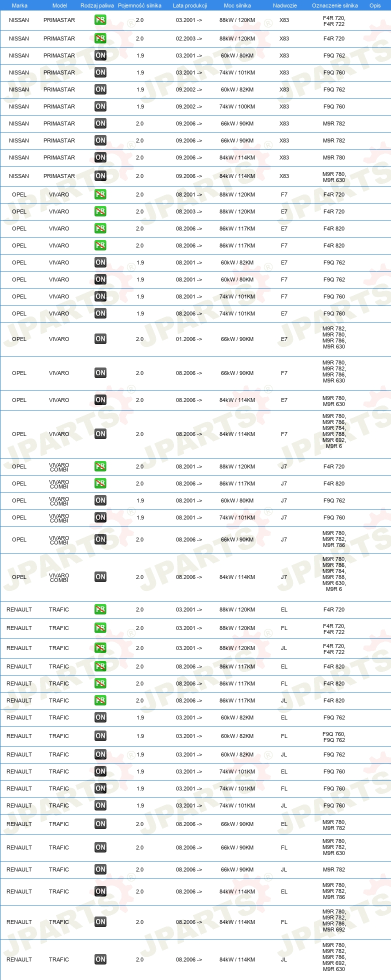The height and width of the screenshot is (980, 391).
Task: Click engine codes in Trafic FL 66kW / 90KM row
Action: 334,847
